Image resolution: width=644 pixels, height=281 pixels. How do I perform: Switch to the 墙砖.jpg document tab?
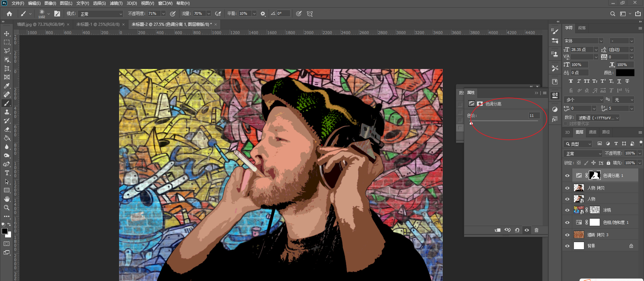coord(41,24)
